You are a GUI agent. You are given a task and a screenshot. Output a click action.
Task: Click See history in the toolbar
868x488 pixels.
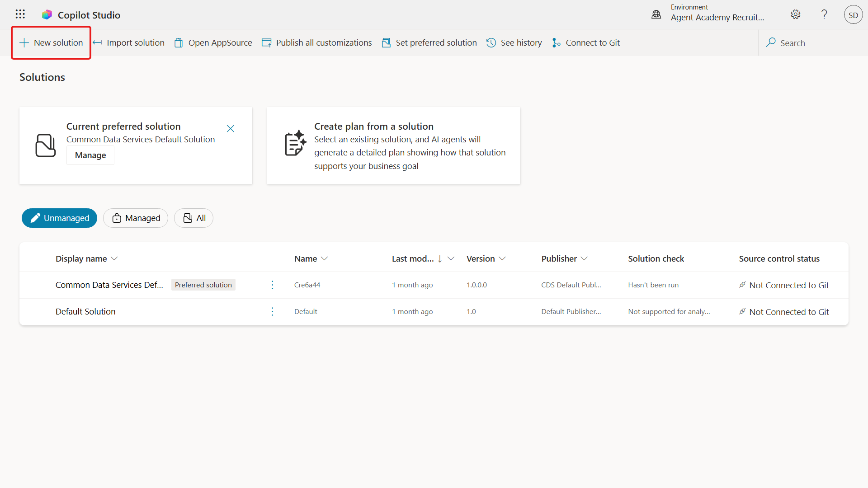coord(514,42)
